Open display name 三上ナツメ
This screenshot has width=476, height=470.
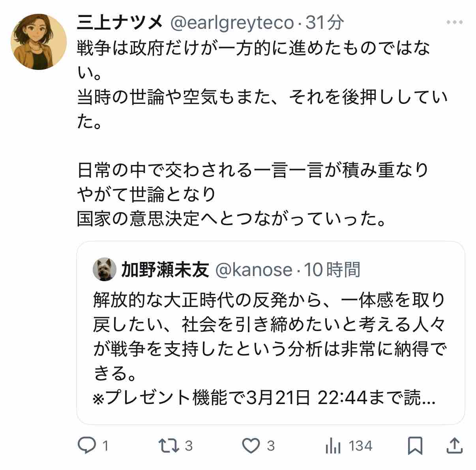tap(120, 23)
